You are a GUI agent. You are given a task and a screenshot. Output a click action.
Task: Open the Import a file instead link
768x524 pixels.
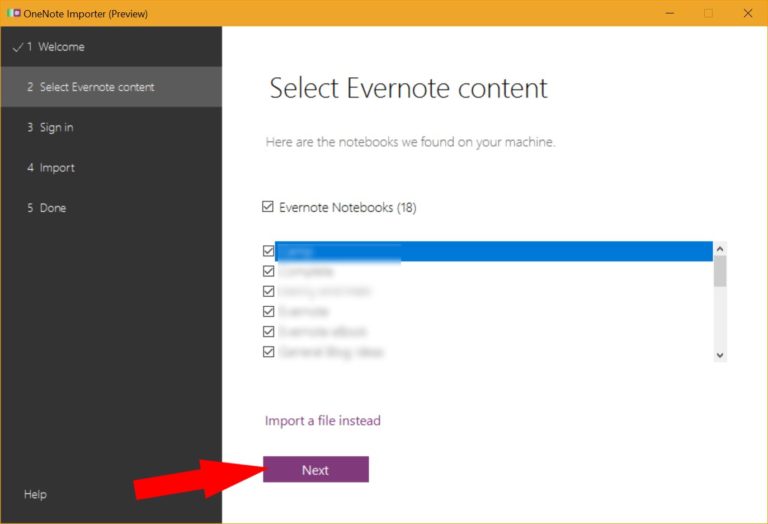point(322,421)
